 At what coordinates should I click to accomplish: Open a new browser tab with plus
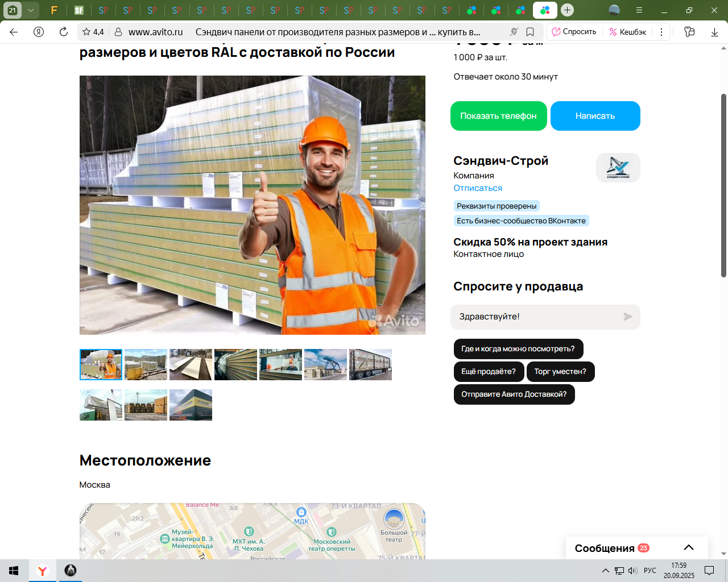point(567,10)
